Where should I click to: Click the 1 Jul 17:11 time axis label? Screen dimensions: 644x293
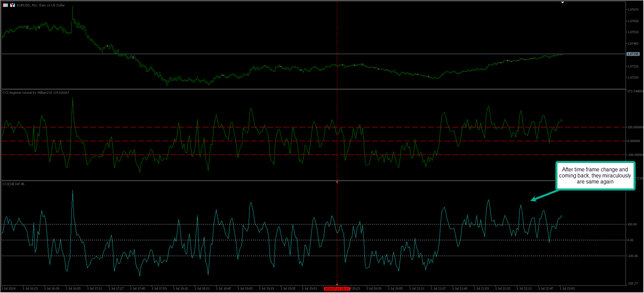tap(95, 289)
